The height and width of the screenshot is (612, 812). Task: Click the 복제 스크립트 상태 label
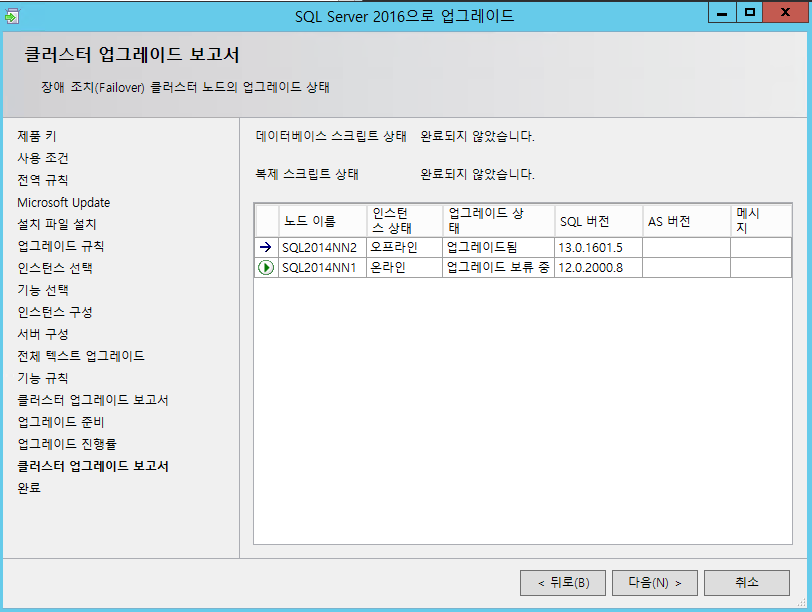pyautogui.click(x=307, y=174)
